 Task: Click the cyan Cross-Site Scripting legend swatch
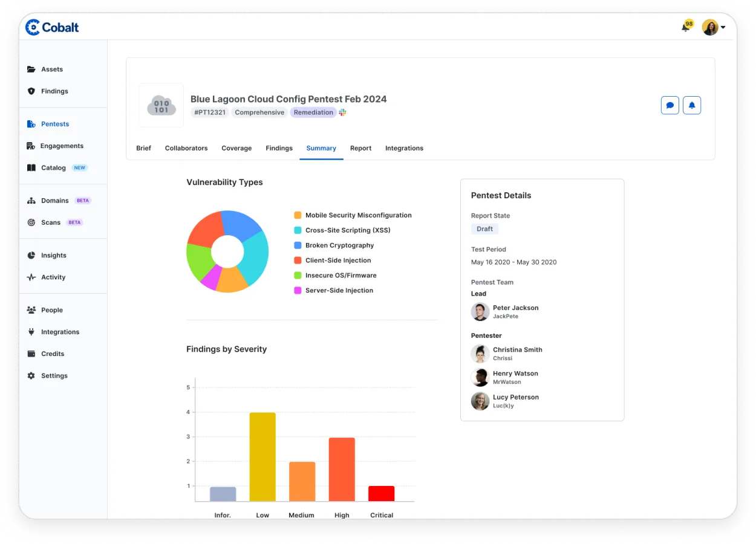[298, 230]
